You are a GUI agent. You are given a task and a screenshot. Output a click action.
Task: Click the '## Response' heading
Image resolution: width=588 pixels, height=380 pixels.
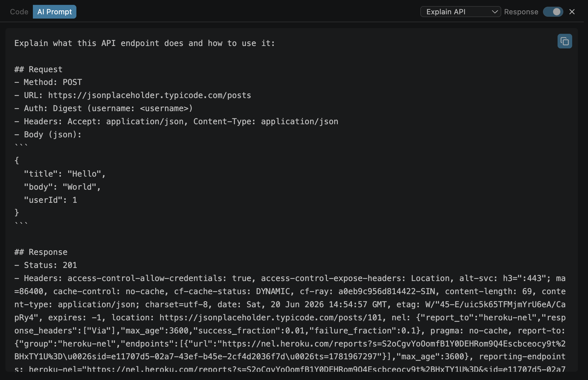click(x=41, y=252)
